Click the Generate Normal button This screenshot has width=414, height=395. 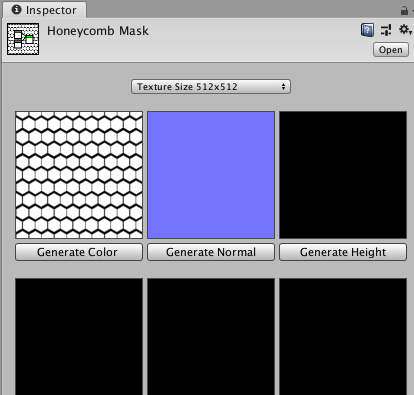211,252
